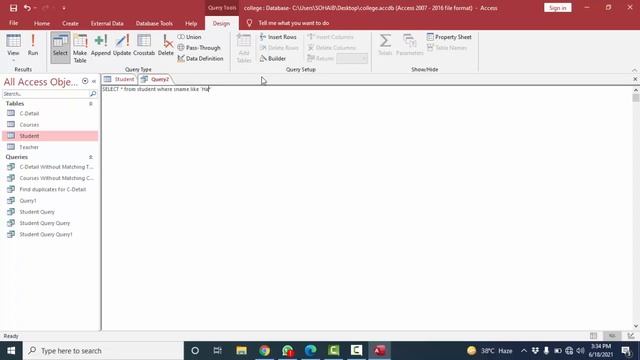
Task: Close the open document tab with X
Action: tap(635, 79)
